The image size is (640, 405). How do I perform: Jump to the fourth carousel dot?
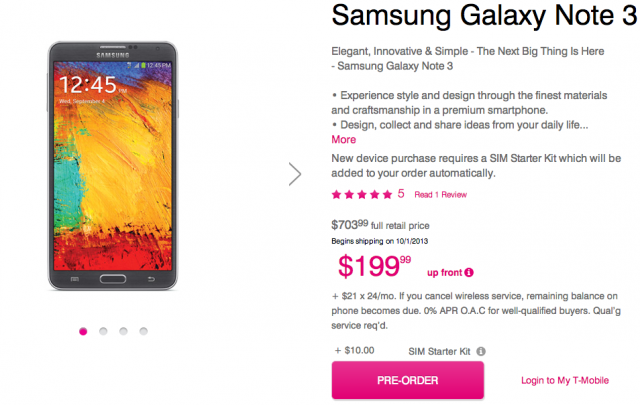coord(144,331)
